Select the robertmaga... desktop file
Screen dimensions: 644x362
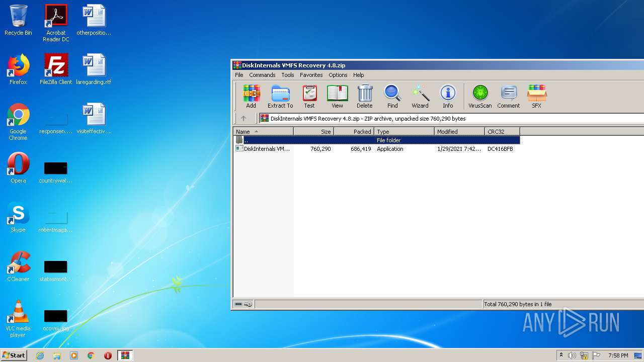56,222
